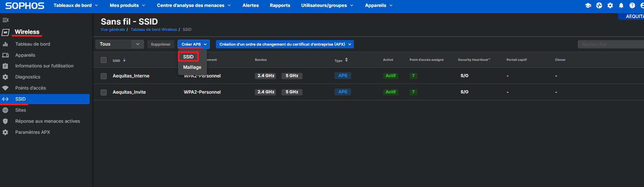The image size is (644, 187).
Task: Open Paramètres APX via its gear icon
Action: pos(5,132)
